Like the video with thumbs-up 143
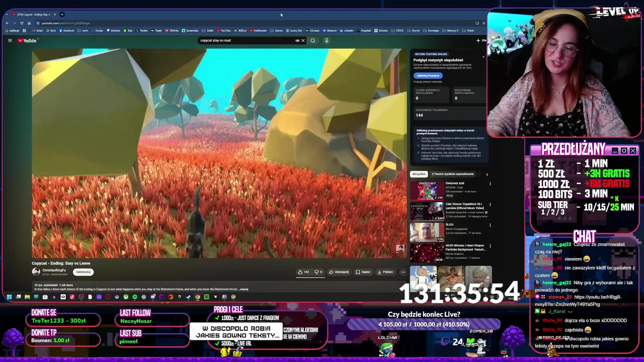This screenshot has height=362, width=644. 303,272
